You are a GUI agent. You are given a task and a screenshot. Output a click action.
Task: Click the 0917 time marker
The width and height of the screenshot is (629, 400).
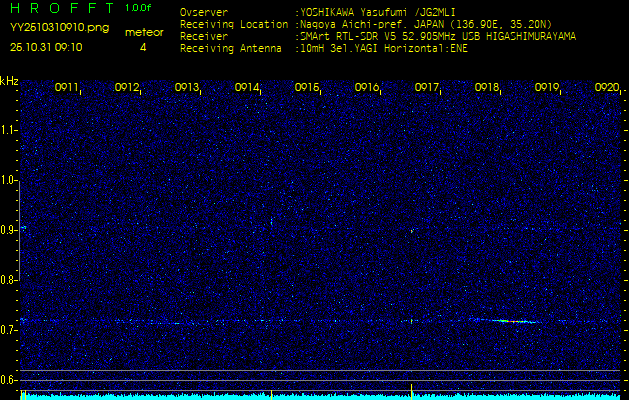click(427, 88)
